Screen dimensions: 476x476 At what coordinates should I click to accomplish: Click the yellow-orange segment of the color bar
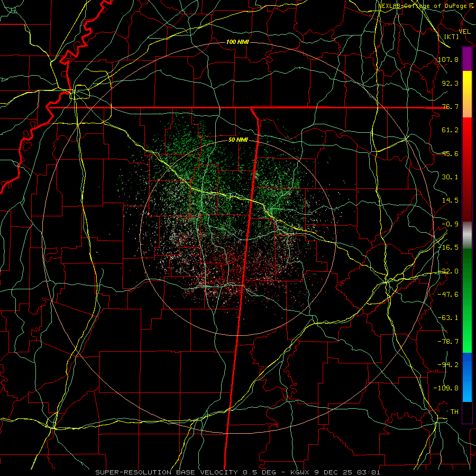[467, 94]
